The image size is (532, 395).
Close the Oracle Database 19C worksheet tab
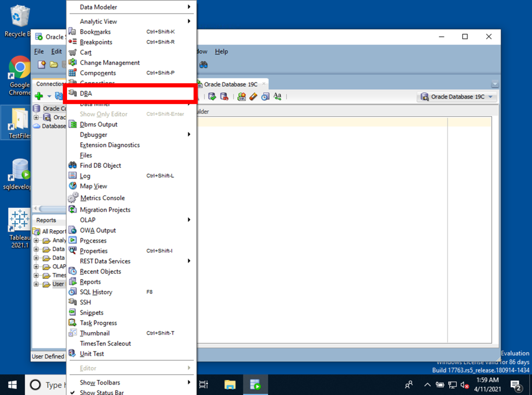[264, 83]
